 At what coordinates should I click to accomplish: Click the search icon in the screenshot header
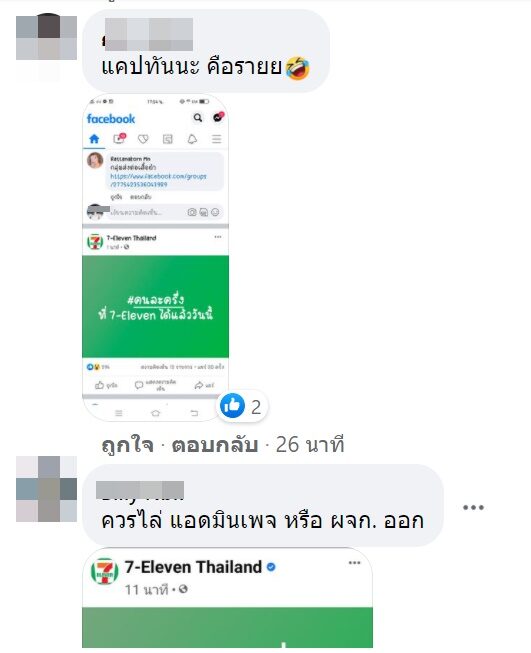198,118
